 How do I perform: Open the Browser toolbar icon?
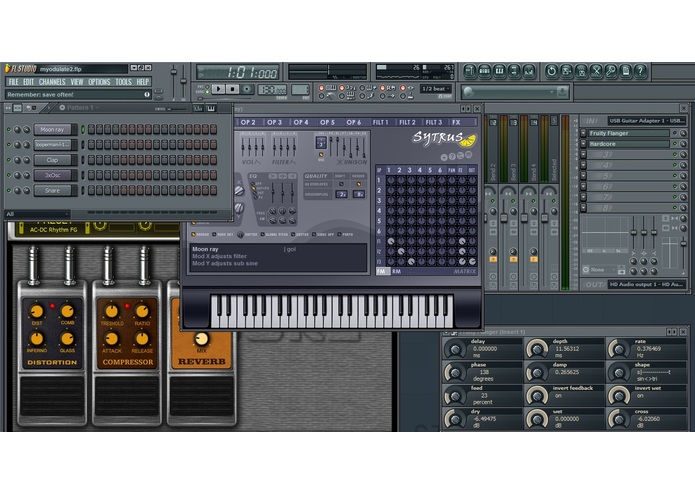514,71
